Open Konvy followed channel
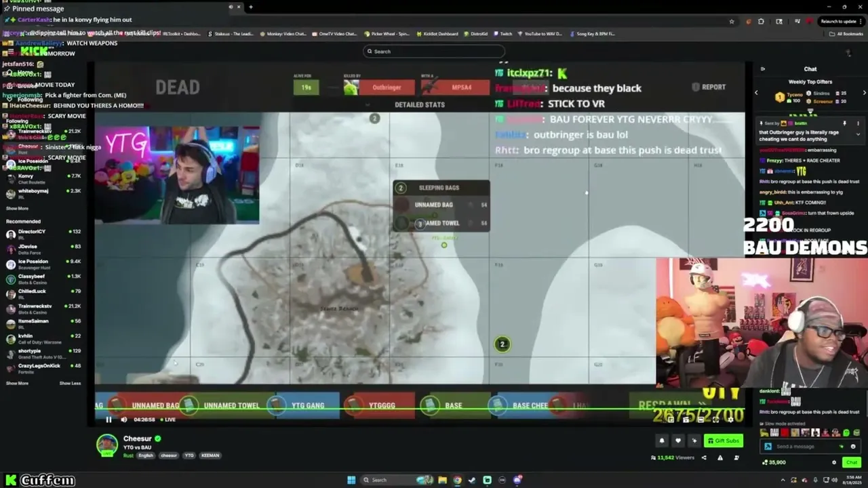 [x=43, y=179]
